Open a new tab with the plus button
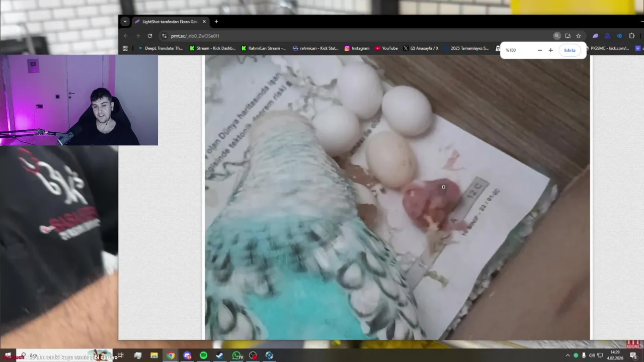This screenshot has height=362, width=644. tap(216, 22)
